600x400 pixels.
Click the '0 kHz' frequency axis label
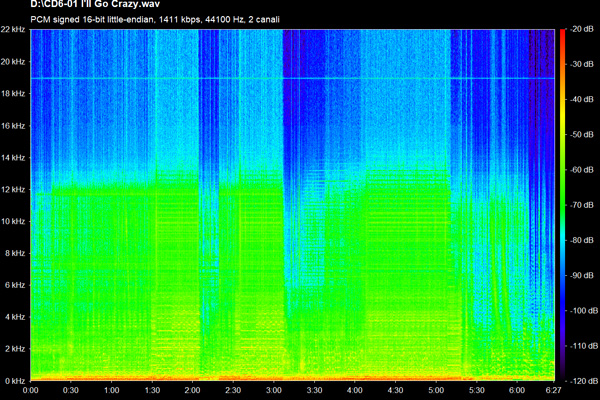pos(13,381)
